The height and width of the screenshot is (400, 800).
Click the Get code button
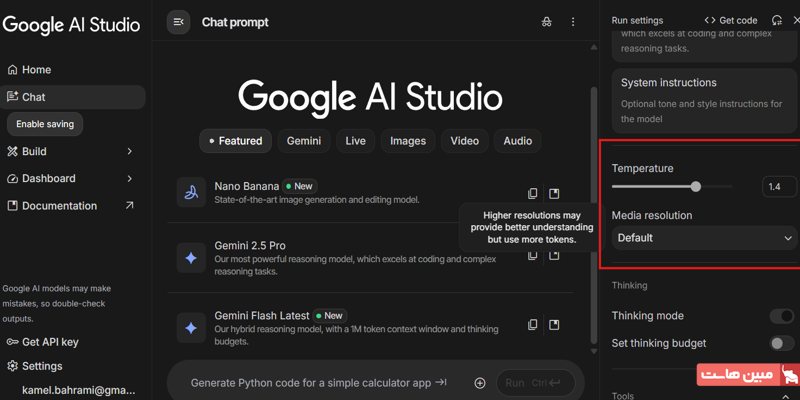(730, 20)
